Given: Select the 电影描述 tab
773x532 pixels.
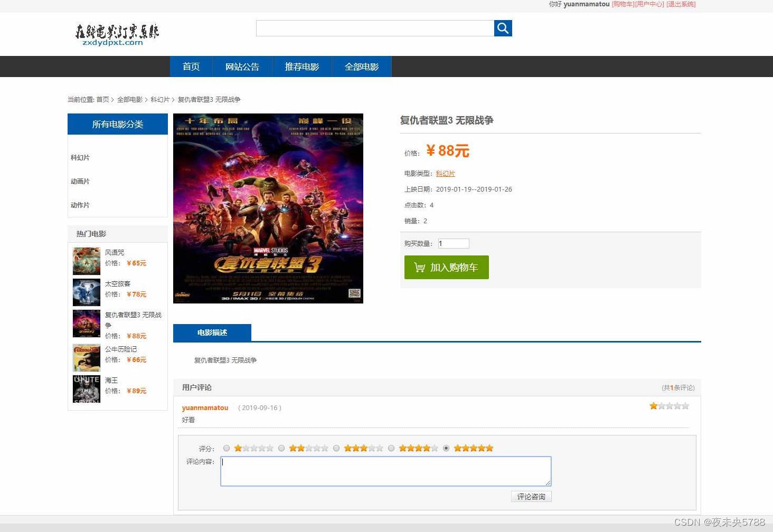Looking at the screenshot, I should tap(212, 332).
